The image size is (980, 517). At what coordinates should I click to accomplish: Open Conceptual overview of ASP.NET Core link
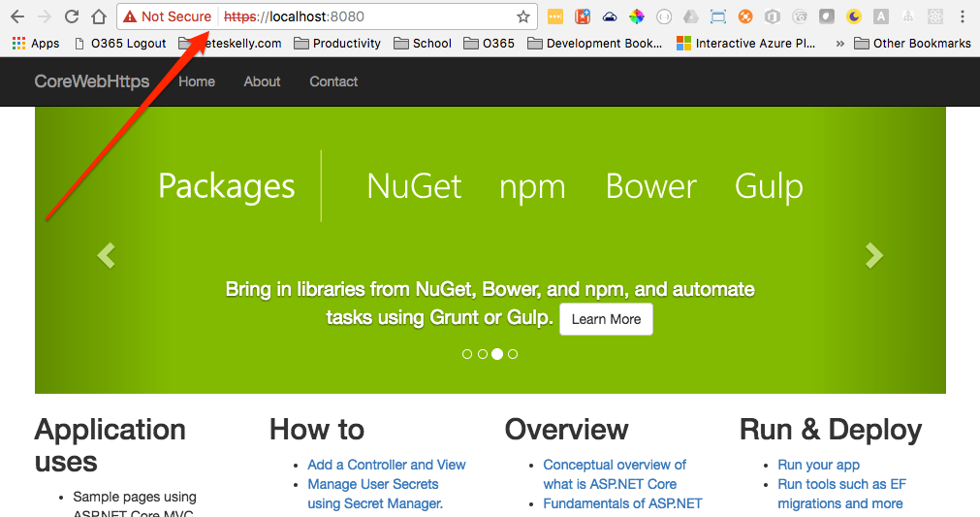615,474
